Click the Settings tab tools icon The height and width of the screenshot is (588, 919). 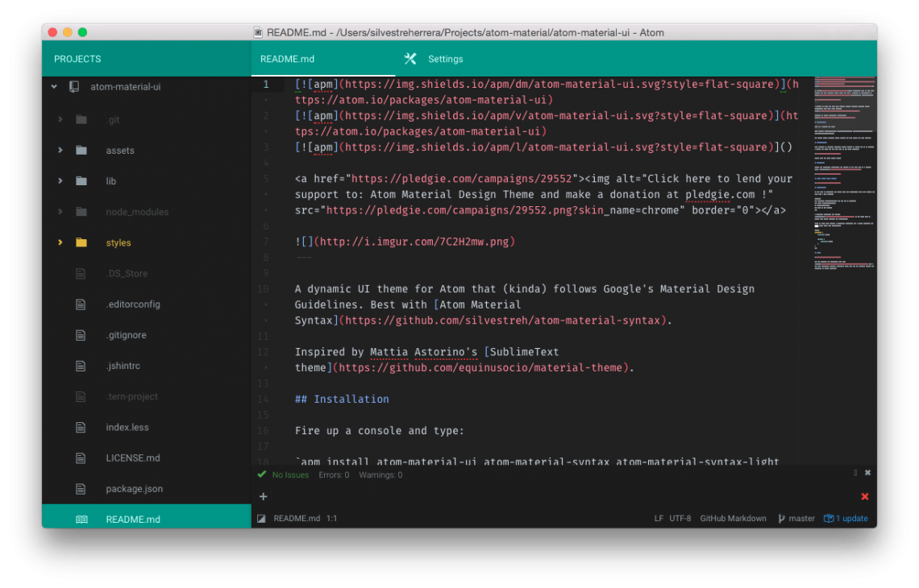410,59
